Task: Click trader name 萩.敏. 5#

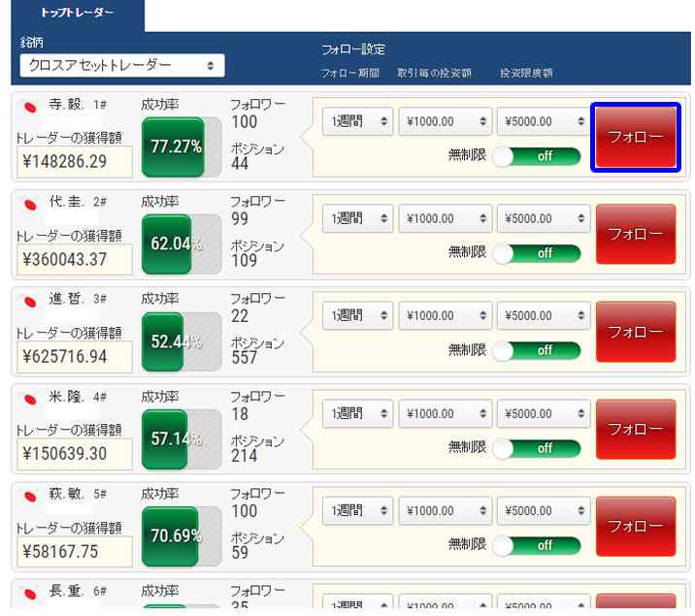Action: click(78, 494)
